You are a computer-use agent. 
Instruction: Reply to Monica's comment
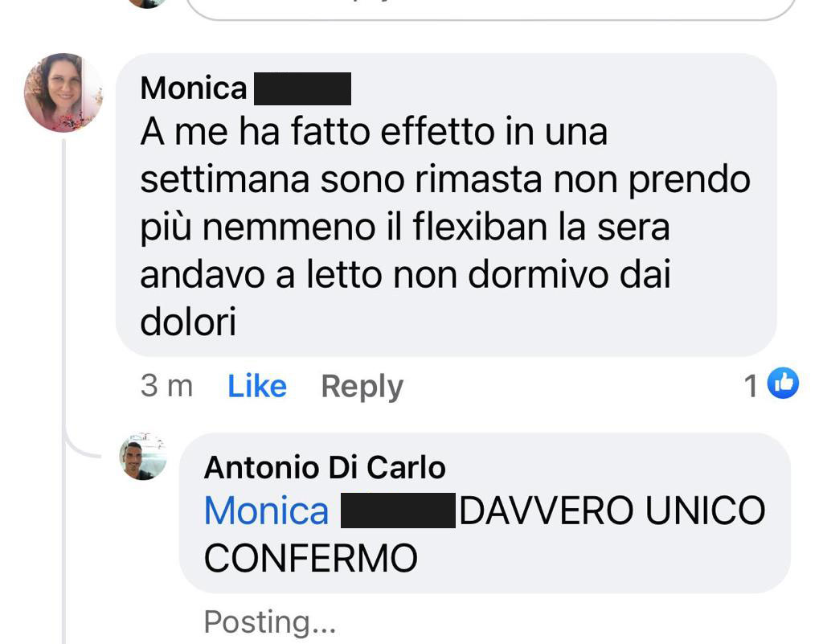[362, 388]
